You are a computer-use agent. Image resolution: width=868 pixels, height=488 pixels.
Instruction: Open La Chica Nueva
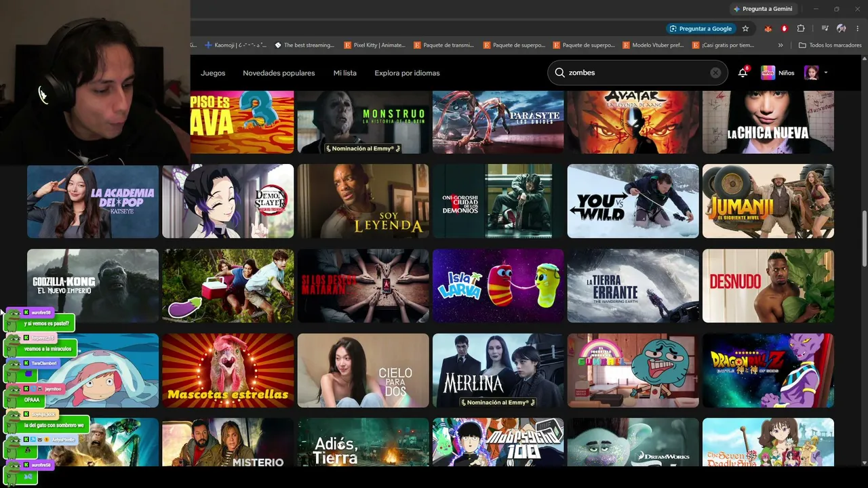coord(768,122)
